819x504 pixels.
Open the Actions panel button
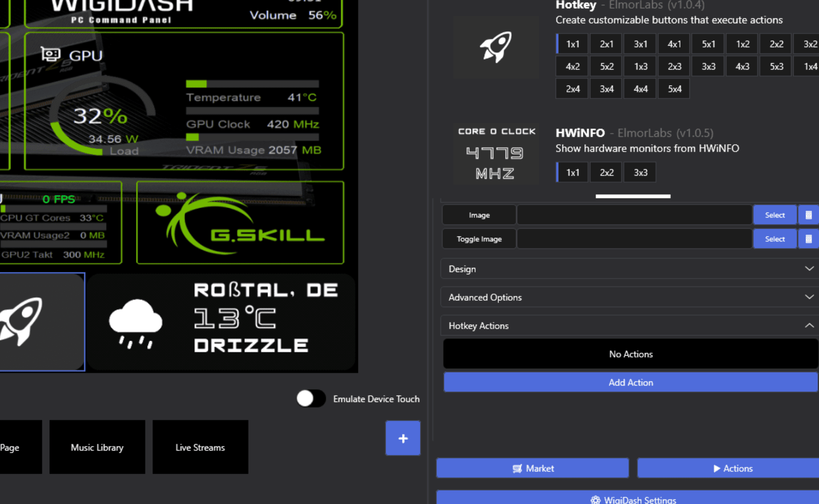pyautogui.click(x=728, y=468)
